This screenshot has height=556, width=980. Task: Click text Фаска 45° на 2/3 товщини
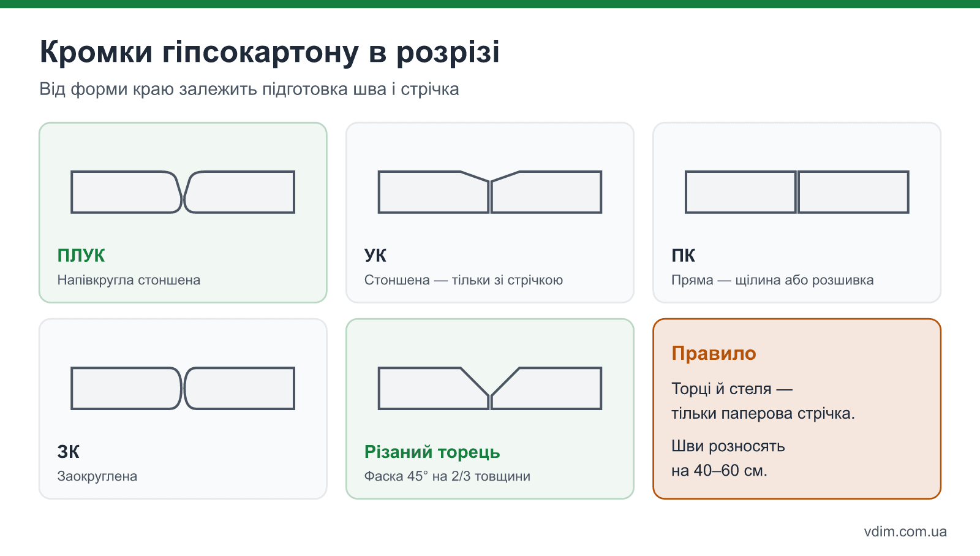[447, 476]
